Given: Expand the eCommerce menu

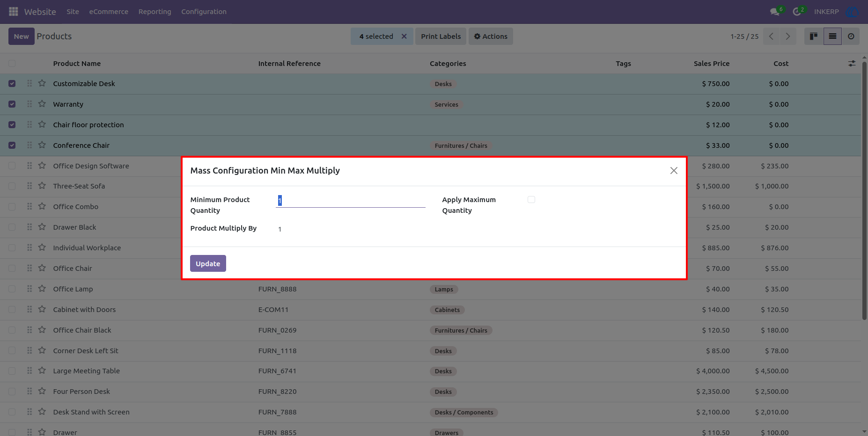Looking at the screenshot, I should pyautogui.click(x=109, y=12).
